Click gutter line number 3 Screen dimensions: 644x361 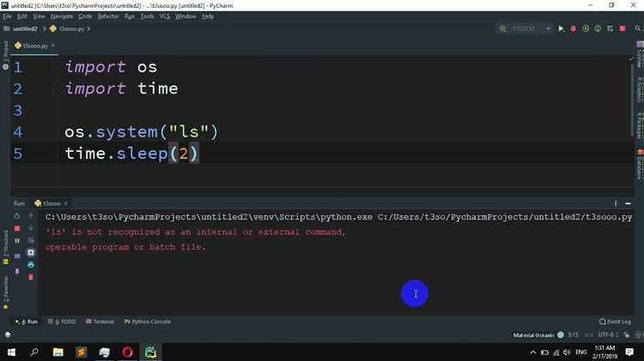(x=18, y=111)
